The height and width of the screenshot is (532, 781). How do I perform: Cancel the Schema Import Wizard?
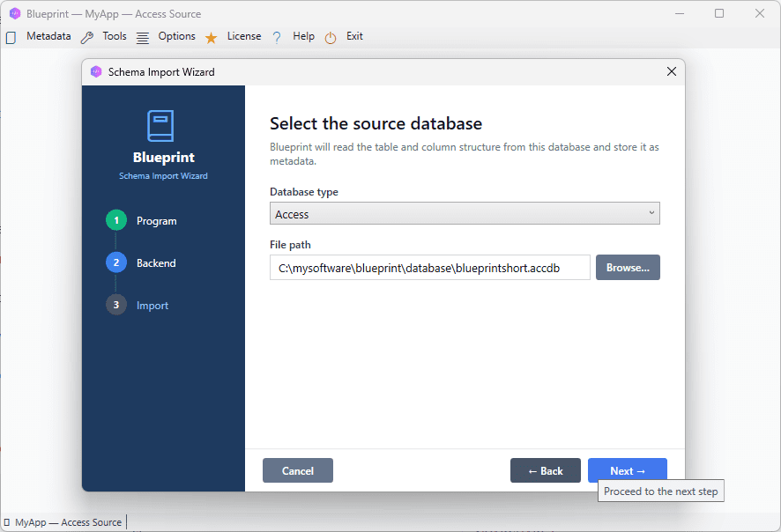click(x=297, y=470)
